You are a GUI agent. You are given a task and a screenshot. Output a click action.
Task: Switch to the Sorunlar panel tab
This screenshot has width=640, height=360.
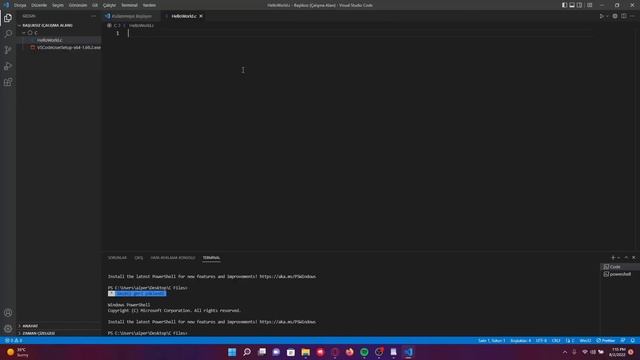click(117, 258)
